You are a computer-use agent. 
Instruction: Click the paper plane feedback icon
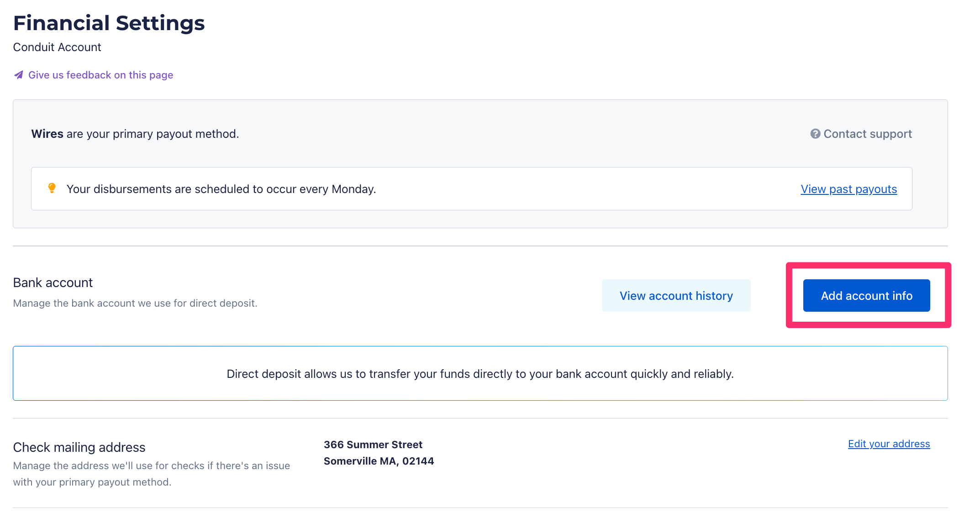click(x=18, y=75)
